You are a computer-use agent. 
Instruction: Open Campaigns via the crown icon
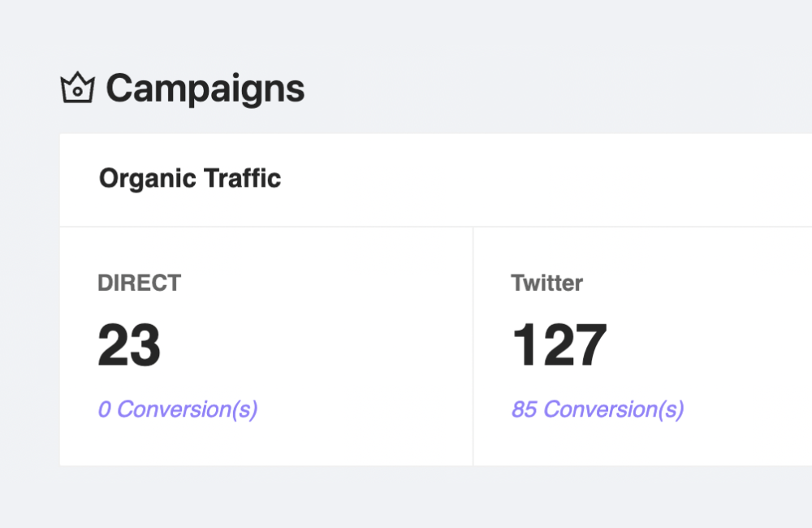tap(78, 88)
